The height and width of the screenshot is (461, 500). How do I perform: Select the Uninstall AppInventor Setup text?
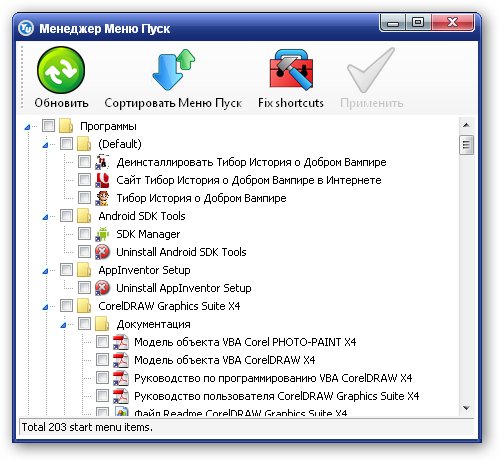point(184,288)
